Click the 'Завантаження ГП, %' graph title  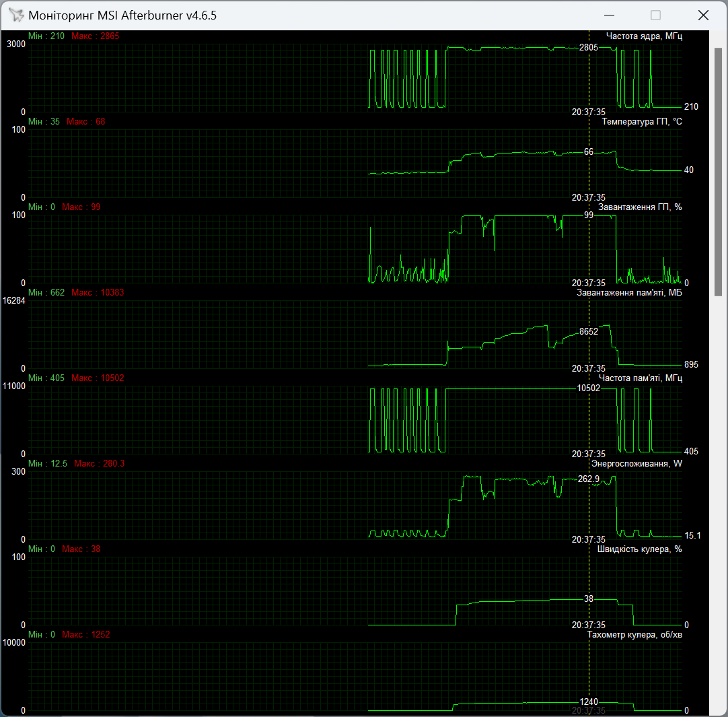click(640, 207)
